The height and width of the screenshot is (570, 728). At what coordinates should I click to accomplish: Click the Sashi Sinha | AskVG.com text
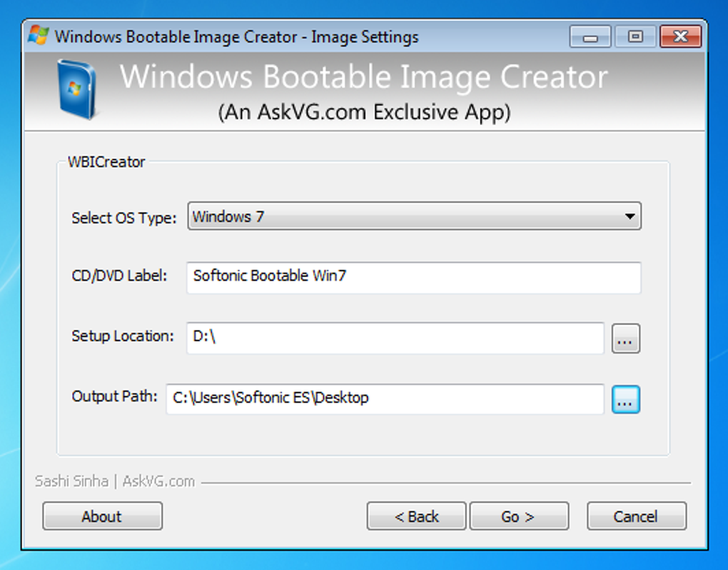click(115, 481)
